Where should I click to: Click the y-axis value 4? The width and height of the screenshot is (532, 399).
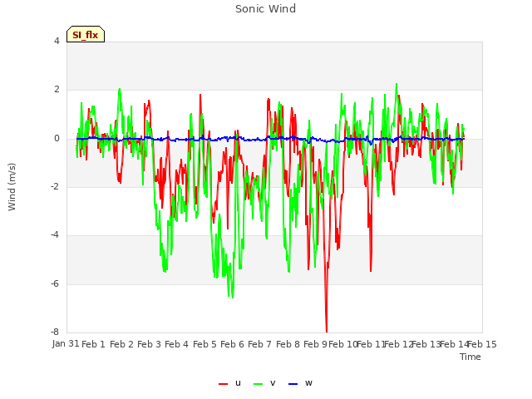[57, 41]
